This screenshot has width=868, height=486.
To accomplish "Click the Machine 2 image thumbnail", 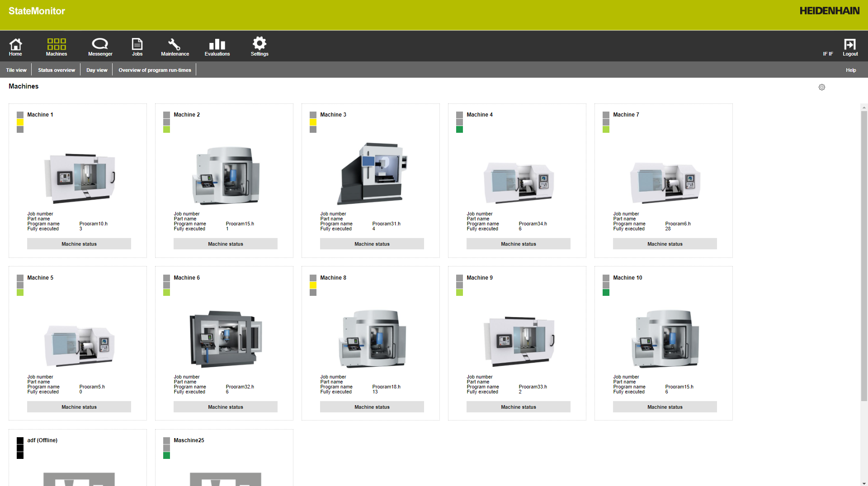I will (x=226, y=175).
